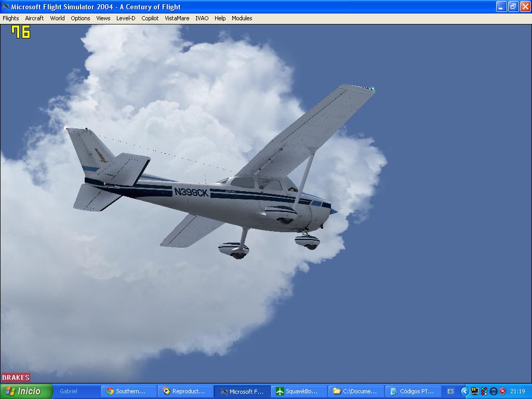Viewport: 532px width, 399px height.
Task: Click the colored dots tray icon
Action: [484, 392]
